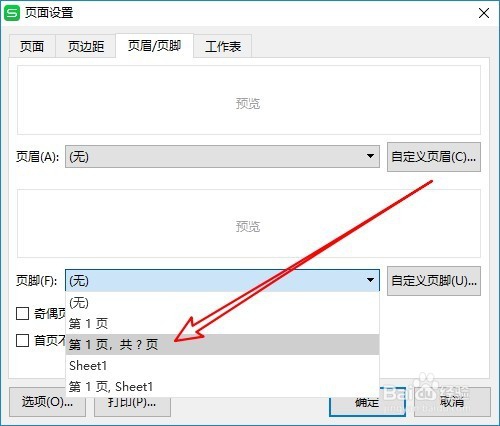Select the 页眉/页脚 tab
The image size is (500, 426).
(154, 46)
